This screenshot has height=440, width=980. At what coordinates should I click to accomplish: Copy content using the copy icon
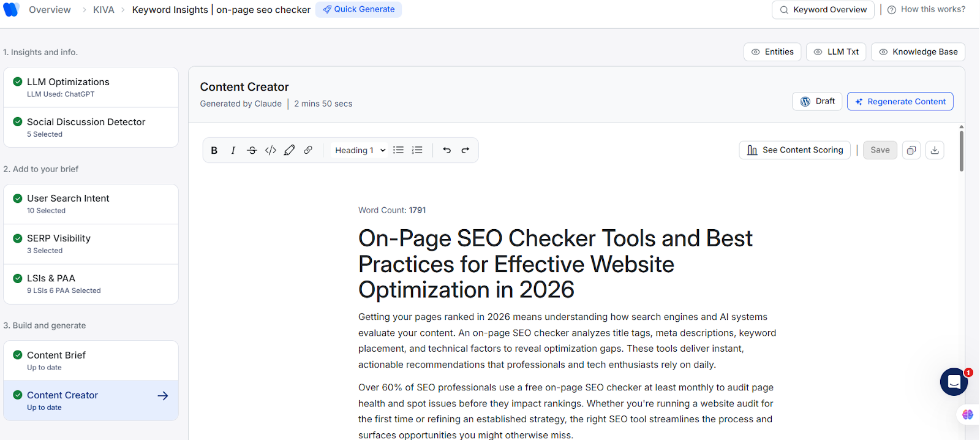tap(911, 150)
